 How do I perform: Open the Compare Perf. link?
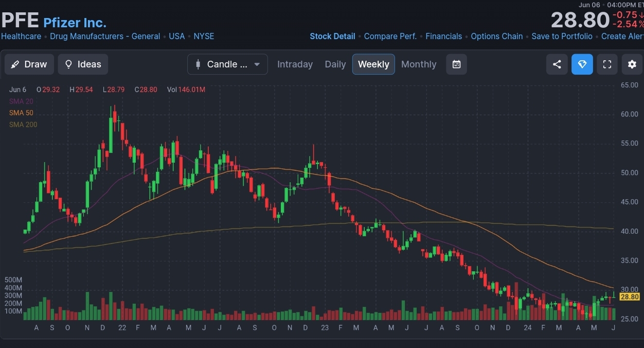tap(390, 36)
